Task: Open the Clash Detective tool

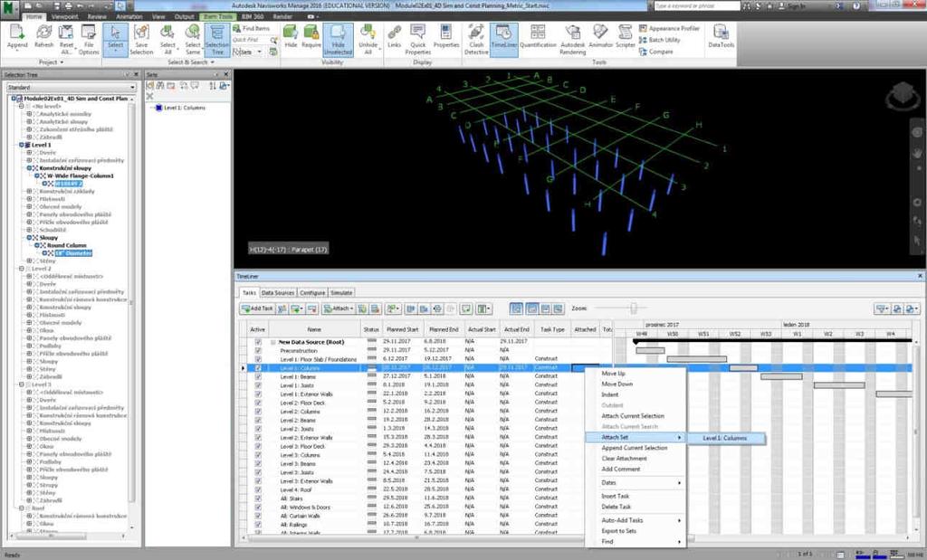Action: point(476,39)
